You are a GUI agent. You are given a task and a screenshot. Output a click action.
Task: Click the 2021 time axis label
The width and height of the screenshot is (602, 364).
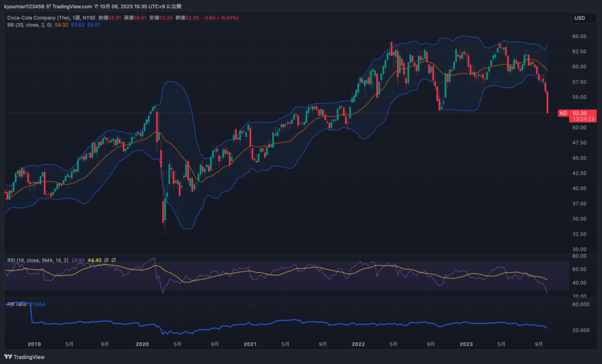click(250, 344)
